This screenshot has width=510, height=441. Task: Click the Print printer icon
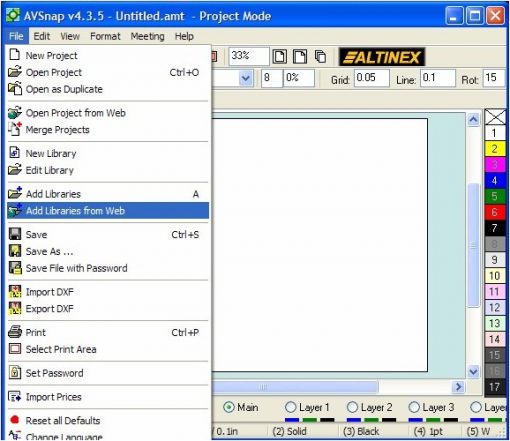pos(15,332)
